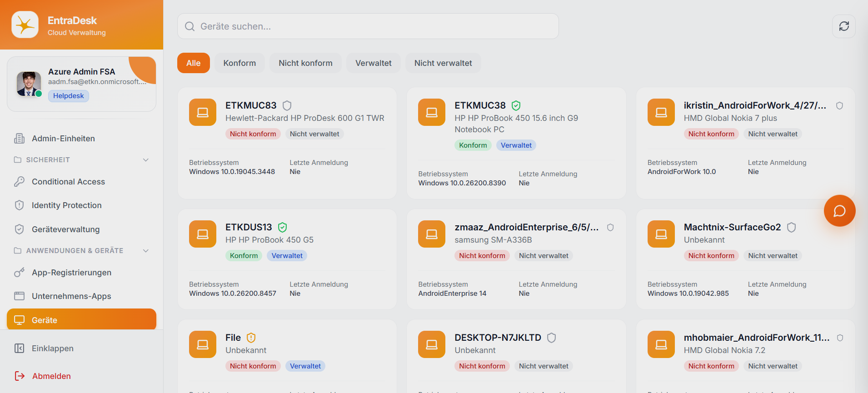868x393 pixels.
Task: Open App-Registrierungen page
Action: pyautogui.click(x=82, y=273)
